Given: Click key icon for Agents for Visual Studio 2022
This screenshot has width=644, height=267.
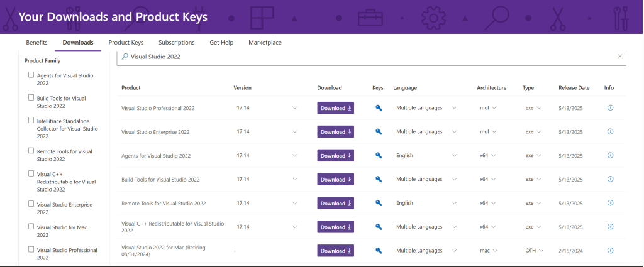Looking at the screenshot, I should pyautogui.click(x=379, y=156).
